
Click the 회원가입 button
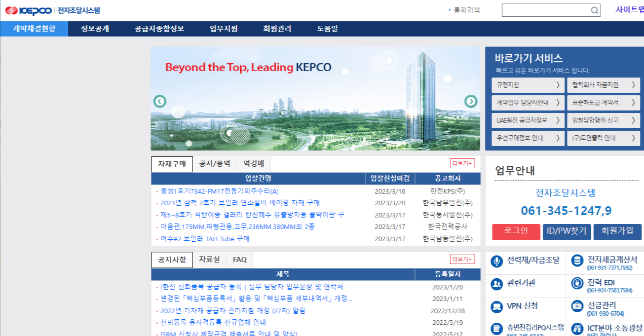point(617,232)
